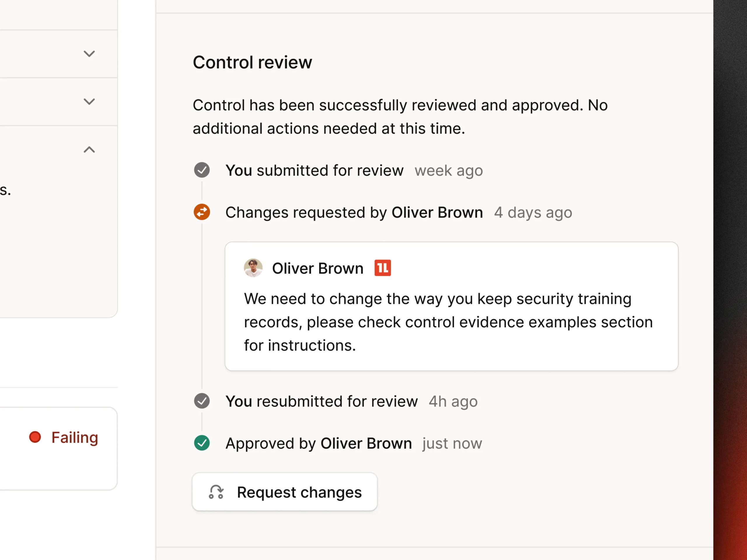This screenshot has height=560, width=747.
Task: Click the green approved checkmark icon
Action: 202,443
